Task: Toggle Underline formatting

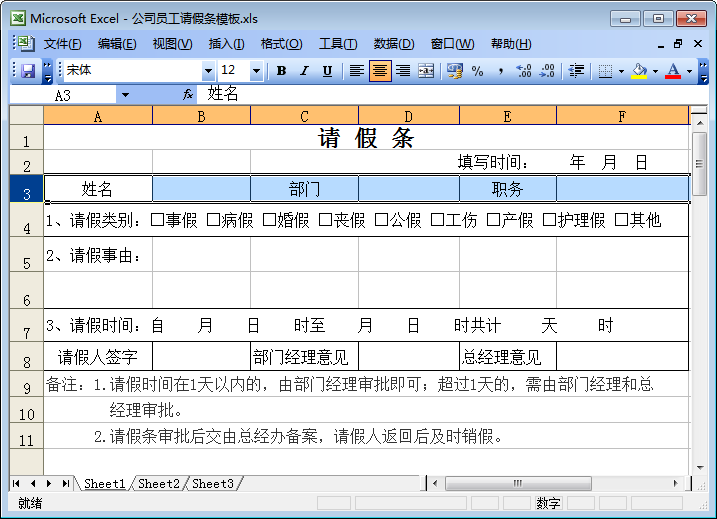Action: click(327, 71)
